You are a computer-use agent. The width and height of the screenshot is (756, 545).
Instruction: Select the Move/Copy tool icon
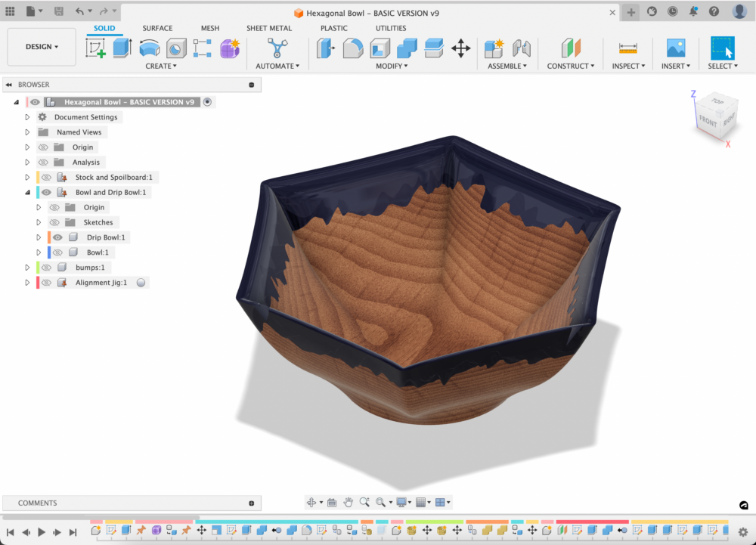pyautogui.click(x=460, y=48)
